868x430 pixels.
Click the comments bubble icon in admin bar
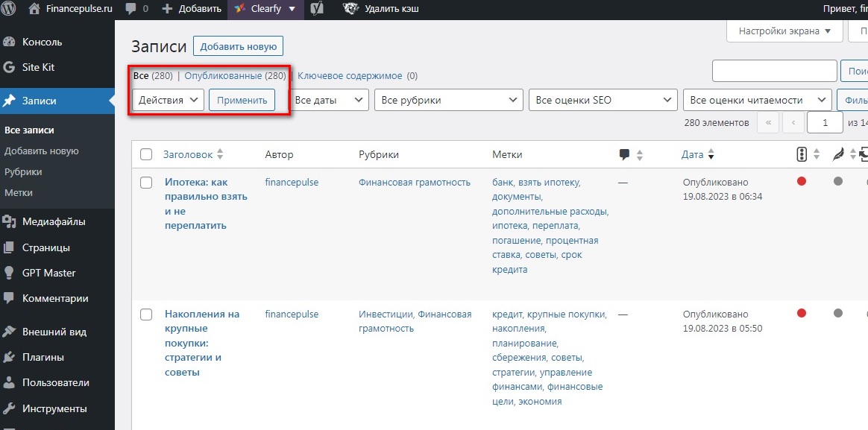coord(131,9)
